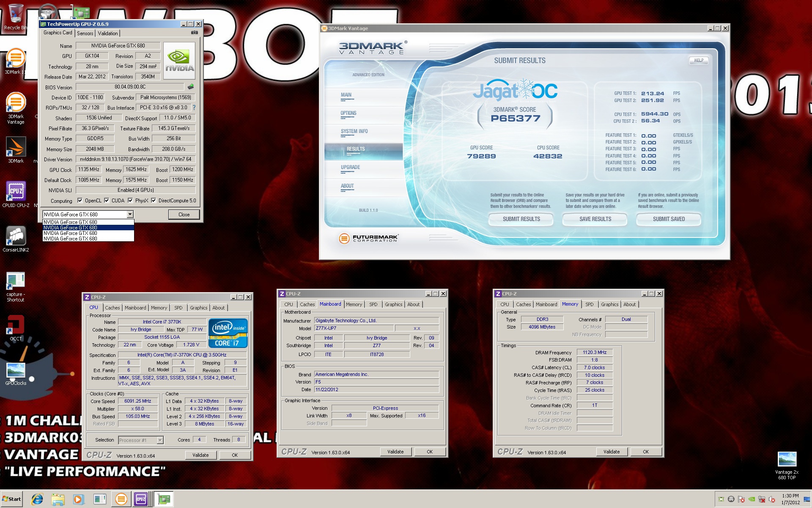The width and height of the screenshot is (812, 508).
Task: Launch Internet Explorer from taskbar
Action: (37, 499)
